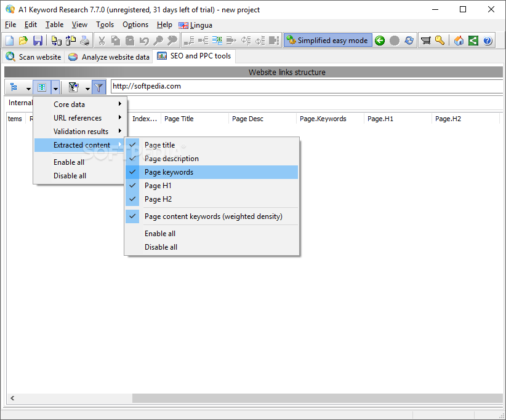The image size is (506, 420).
Task: Open Extracted content submenu
Action: click(x=79, y=145)
